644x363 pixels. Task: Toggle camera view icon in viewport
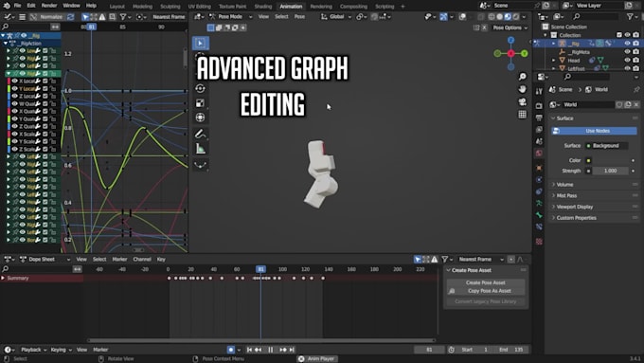pyautogui.click(x=522, y=101)
